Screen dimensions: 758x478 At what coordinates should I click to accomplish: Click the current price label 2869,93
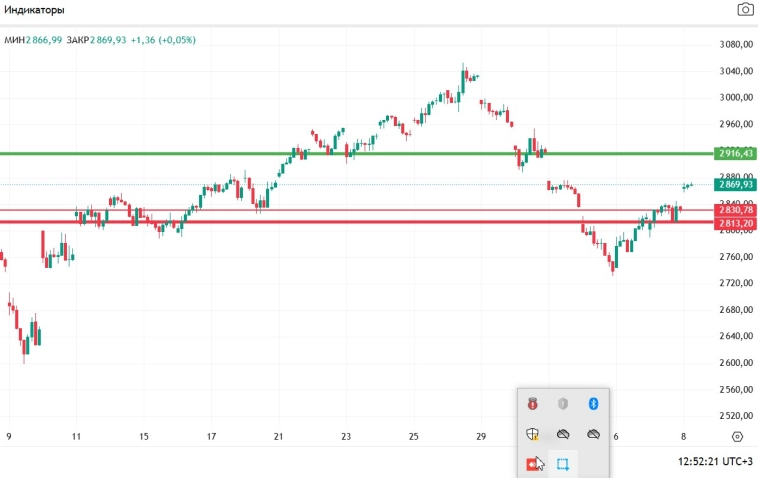pyautogui.click(x=735, y=185)
